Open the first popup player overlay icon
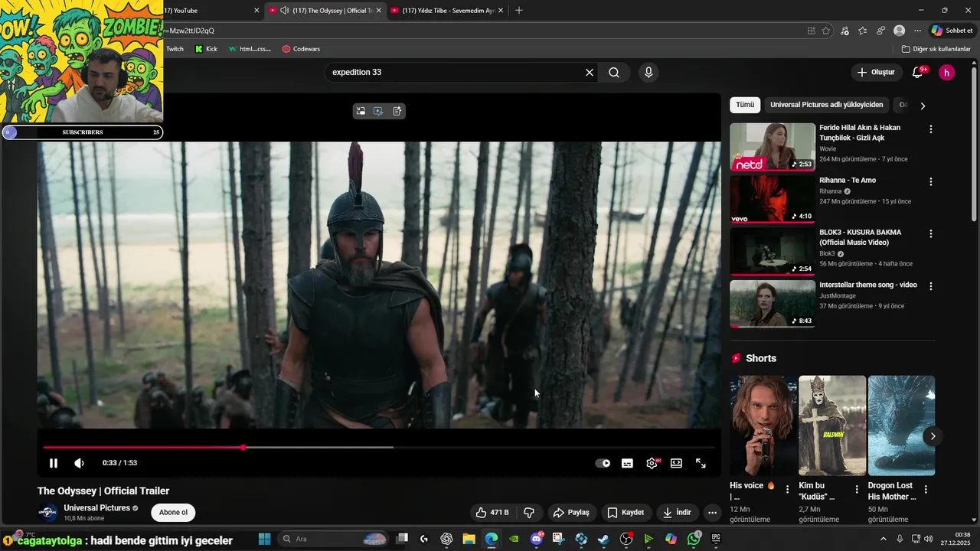The height and width of the screenshot is (551, 980). point(361,111)
